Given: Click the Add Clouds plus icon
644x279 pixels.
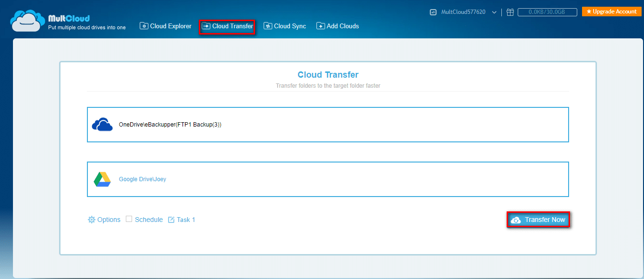Looking at the screenshot, I should click(320, 26).
